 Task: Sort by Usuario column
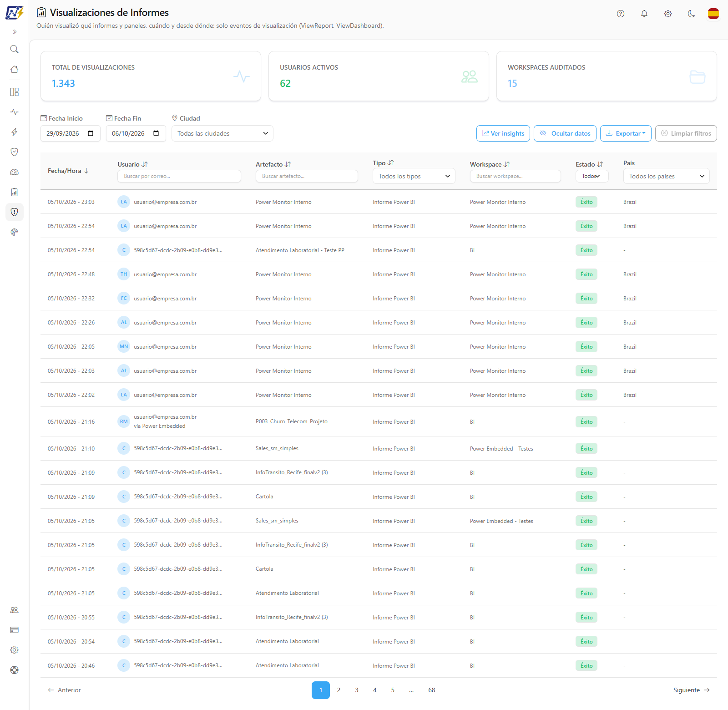(133, 164)
